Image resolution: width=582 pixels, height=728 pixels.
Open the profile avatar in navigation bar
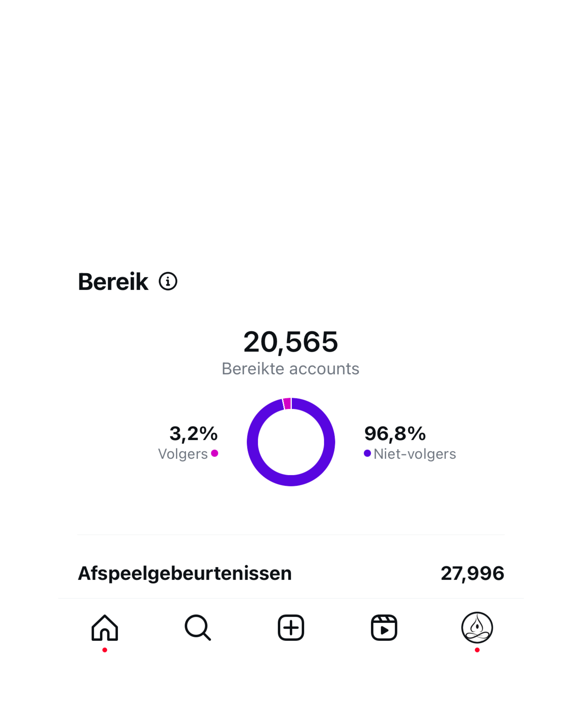477,627
